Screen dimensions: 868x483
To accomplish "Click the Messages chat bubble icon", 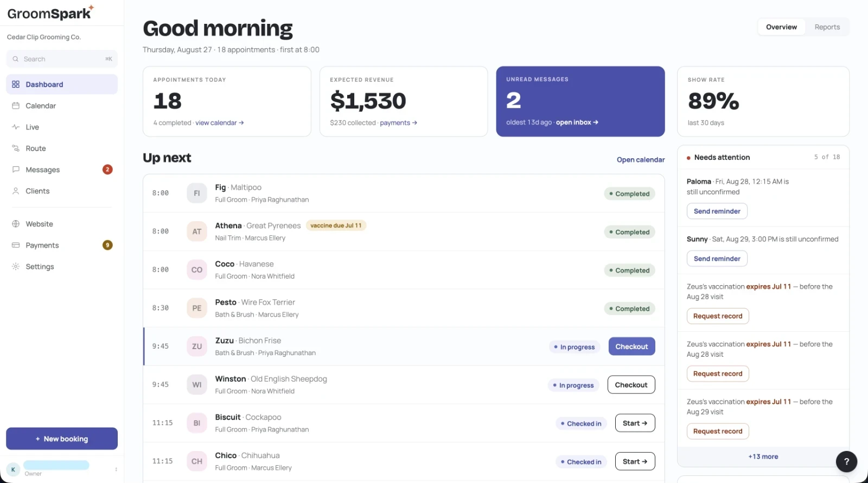I will point(16,170).
